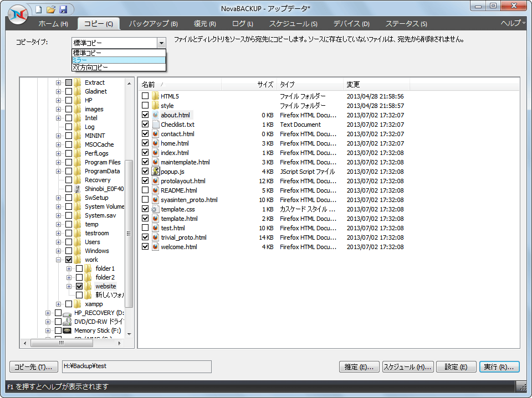Switch to the 復元 tab
The height and width of the screenshot is (398, 532).
205,24
